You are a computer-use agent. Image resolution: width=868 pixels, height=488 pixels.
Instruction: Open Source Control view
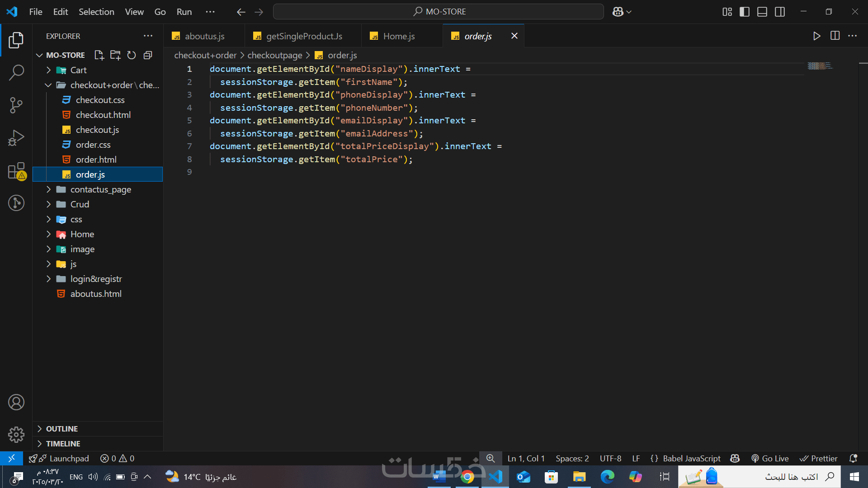pos(16,105)
